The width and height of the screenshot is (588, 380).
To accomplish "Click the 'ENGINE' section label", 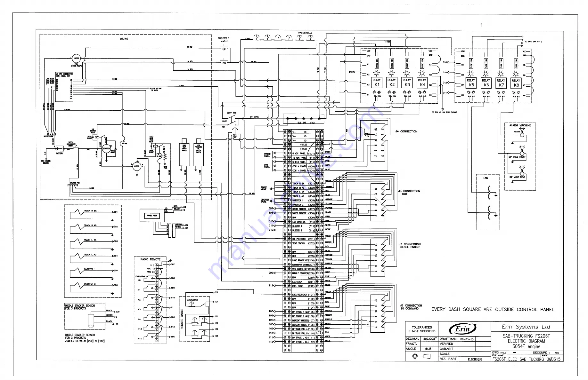I will [124, 39].
